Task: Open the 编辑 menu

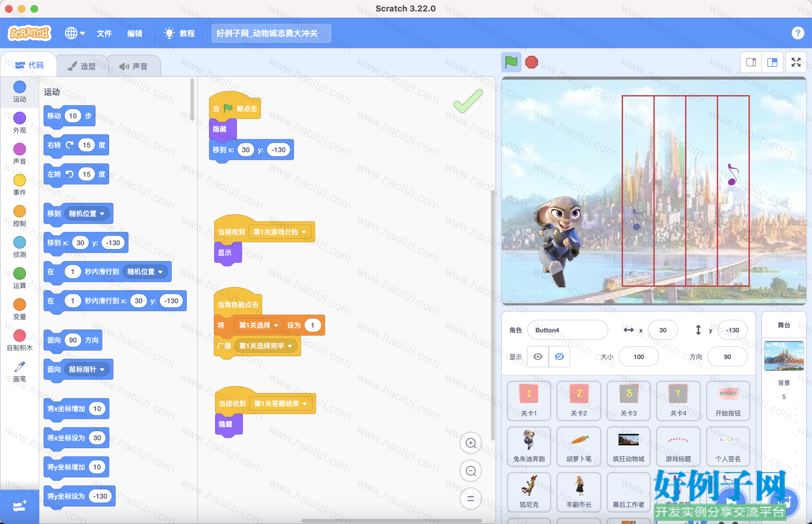Action: [x=135, y=33]
